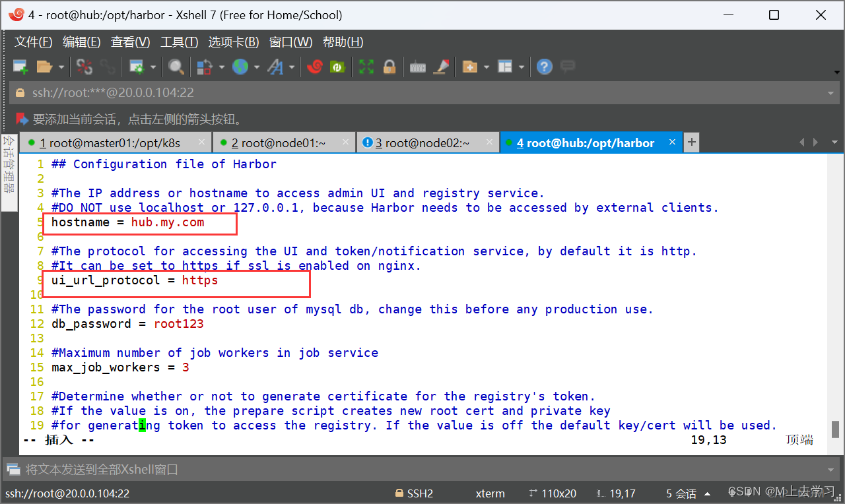Click the New Session icon

tap(20, 67)
